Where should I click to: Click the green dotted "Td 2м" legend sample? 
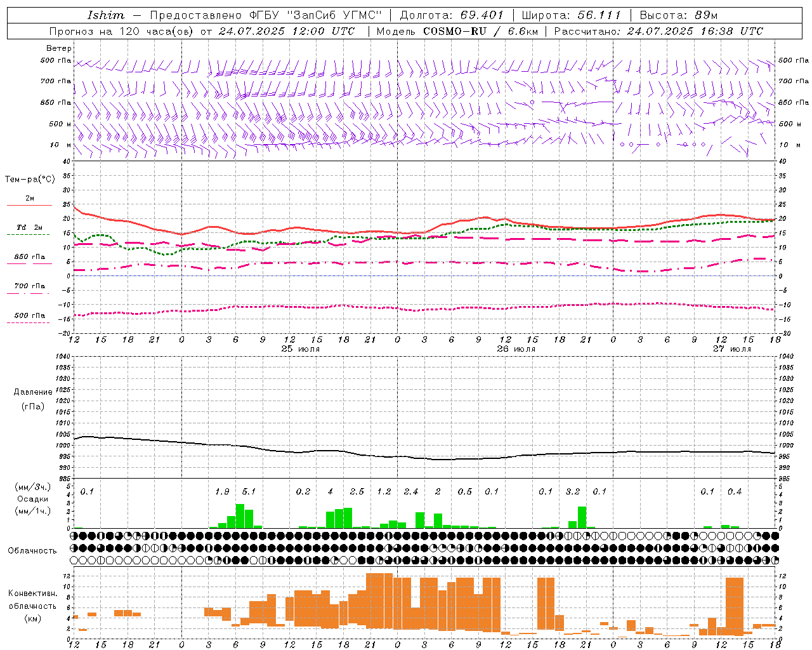tap(28, 235)
